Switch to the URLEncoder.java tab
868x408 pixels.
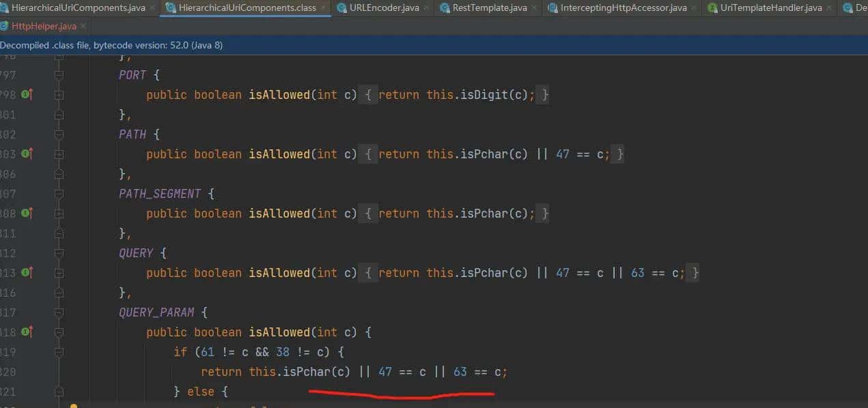click(382, 8)
